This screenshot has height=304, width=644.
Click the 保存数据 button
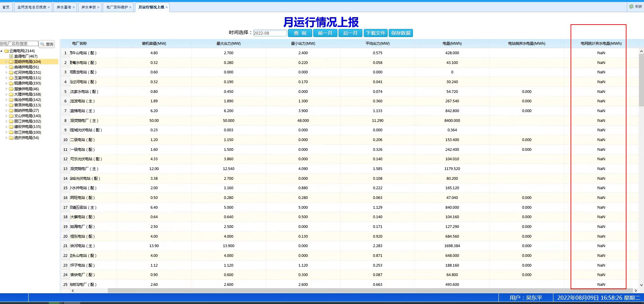pos(401,33)
